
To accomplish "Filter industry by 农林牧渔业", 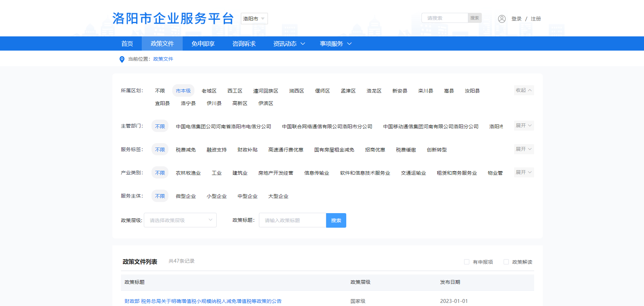I will [x=188, y=173].
